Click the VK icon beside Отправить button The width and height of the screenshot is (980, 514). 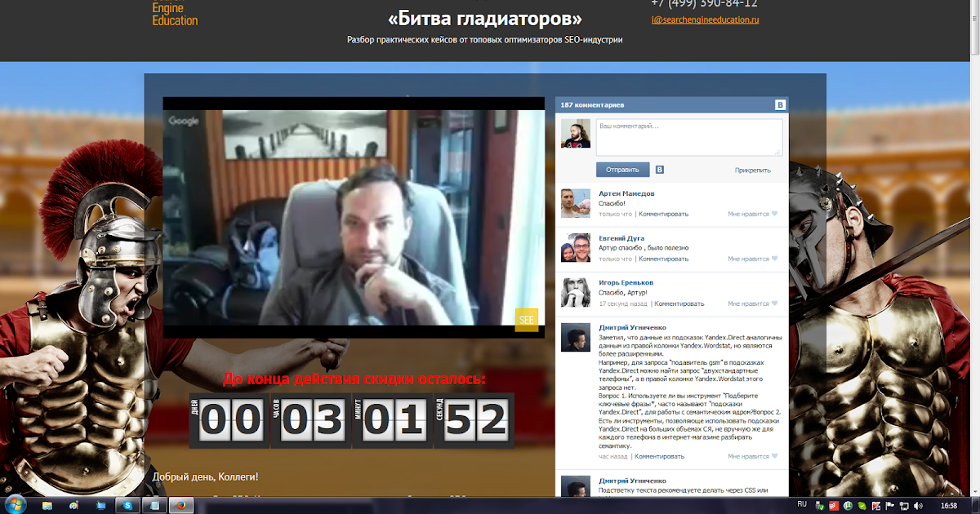tap(659, 170)
